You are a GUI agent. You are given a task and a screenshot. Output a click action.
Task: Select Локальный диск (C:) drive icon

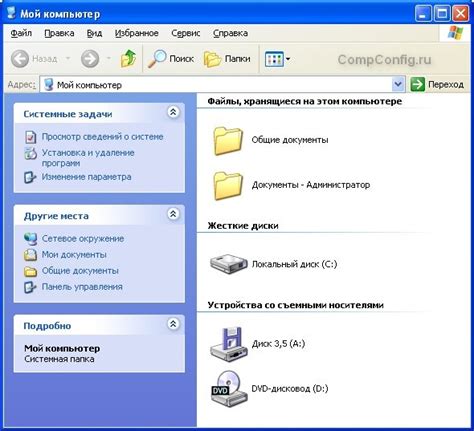(228, 264)
